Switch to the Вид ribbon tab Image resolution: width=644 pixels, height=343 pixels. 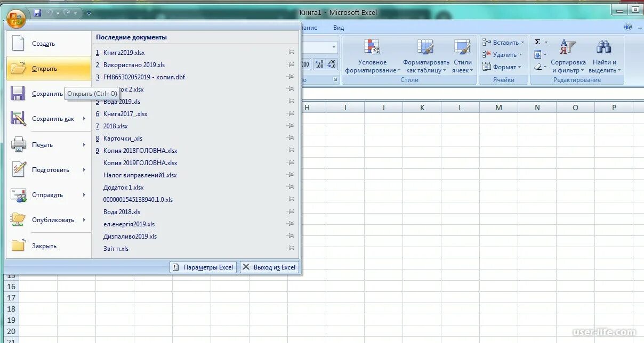tap(339, 28)
